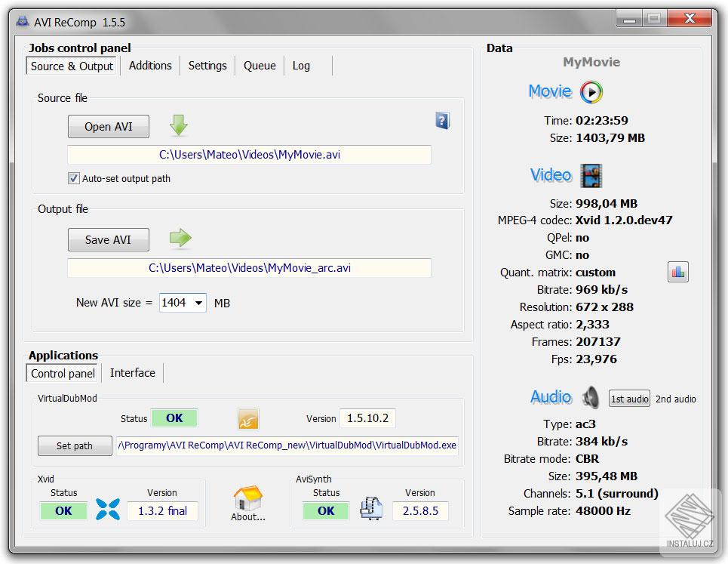Viewport: 728px width, 564px height.
Task: Play the movie with the Movie play icon
Action: click(591, 92)
